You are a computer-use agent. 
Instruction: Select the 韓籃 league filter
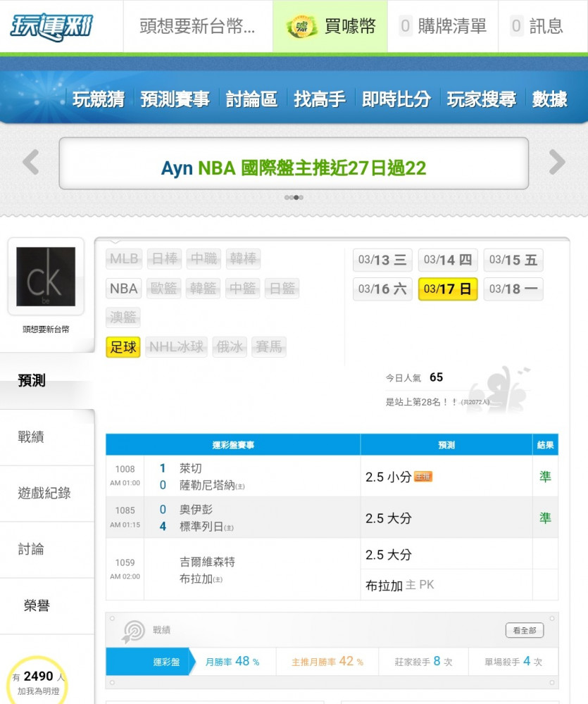(x=203, y=288)
